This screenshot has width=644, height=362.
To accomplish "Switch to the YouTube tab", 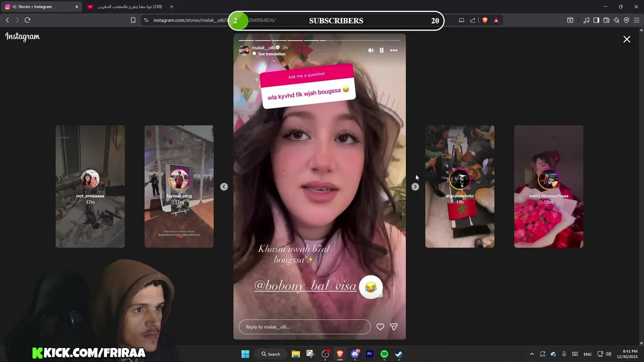I will pos(125,7).
